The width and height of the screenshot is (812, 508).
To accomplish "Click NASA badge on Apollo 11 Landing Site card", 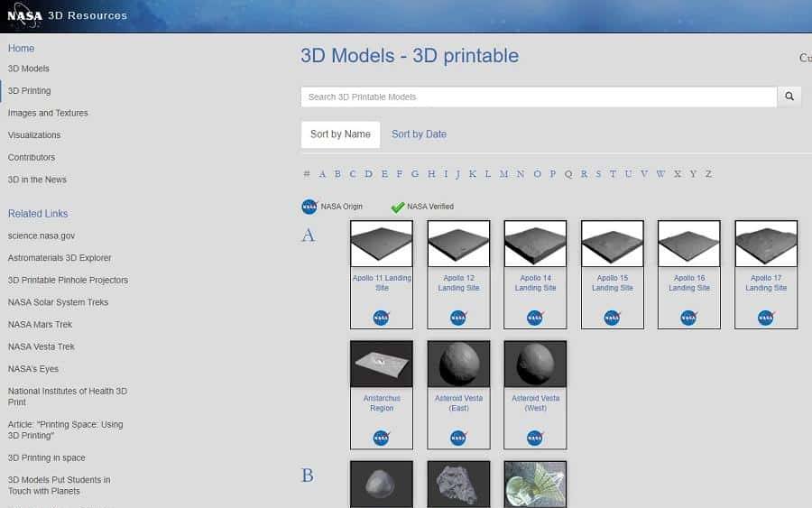I will click(382, 318).
